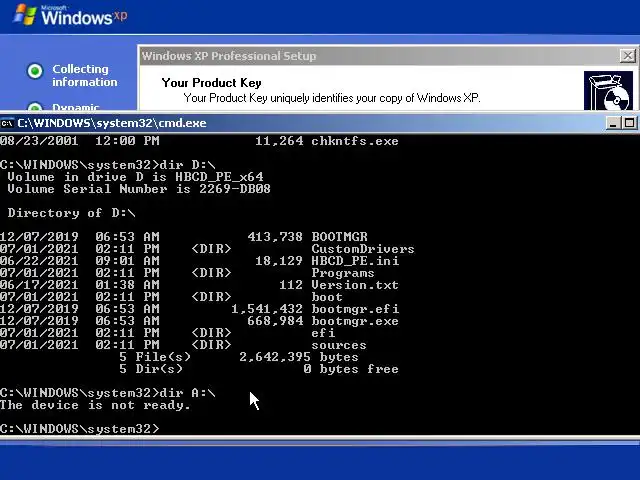Click the efi directory name

click(x=323, y=333)
